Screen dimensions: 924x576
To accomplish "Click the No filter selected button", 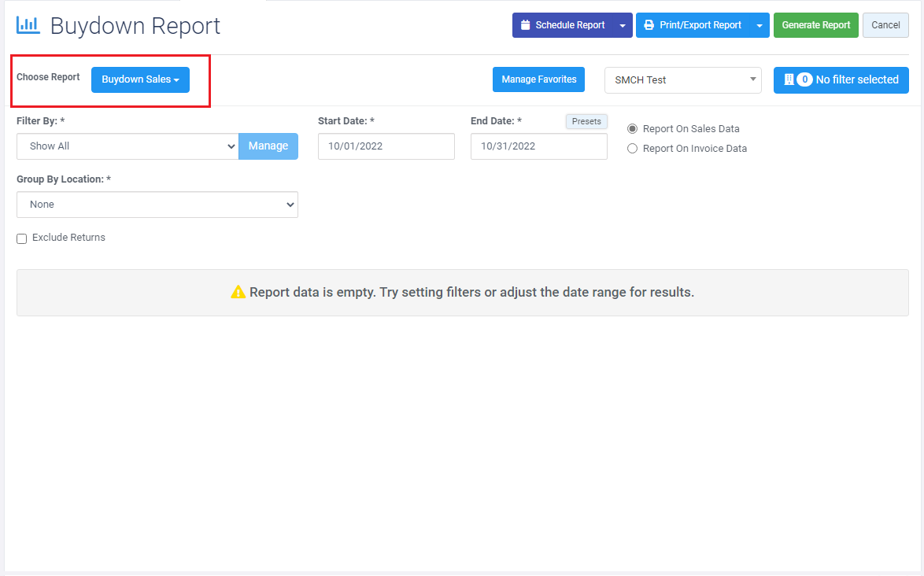I will (841, 80).
